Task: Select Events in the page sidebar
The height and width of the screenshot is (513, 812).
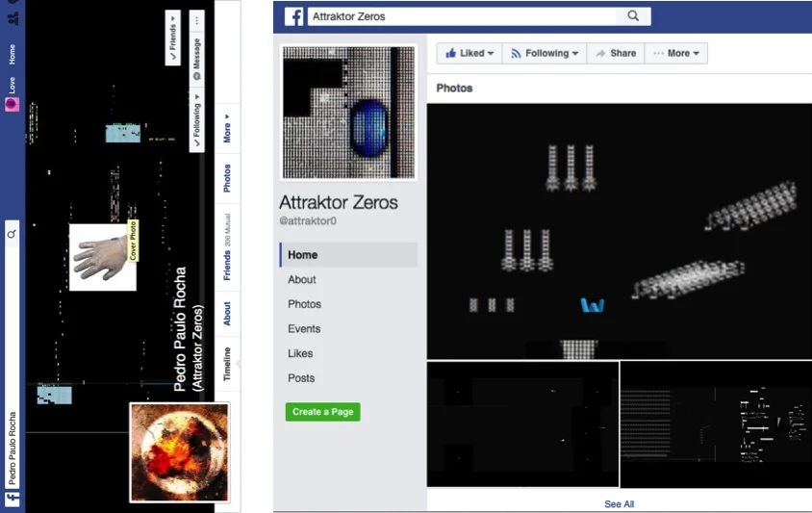Action: tap(304, 328)
